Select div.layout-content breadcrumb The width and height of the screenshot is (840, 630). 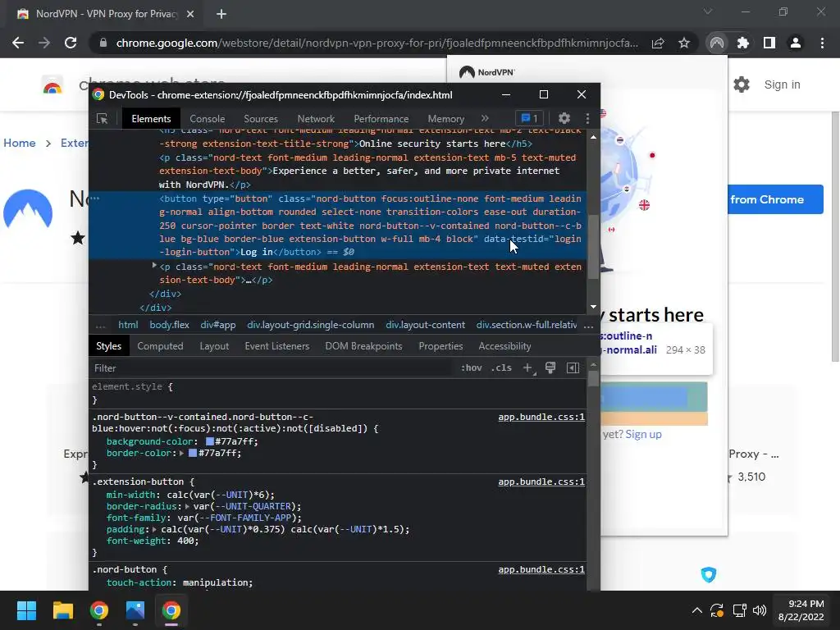pyautogui.click(x=426, y=325)
